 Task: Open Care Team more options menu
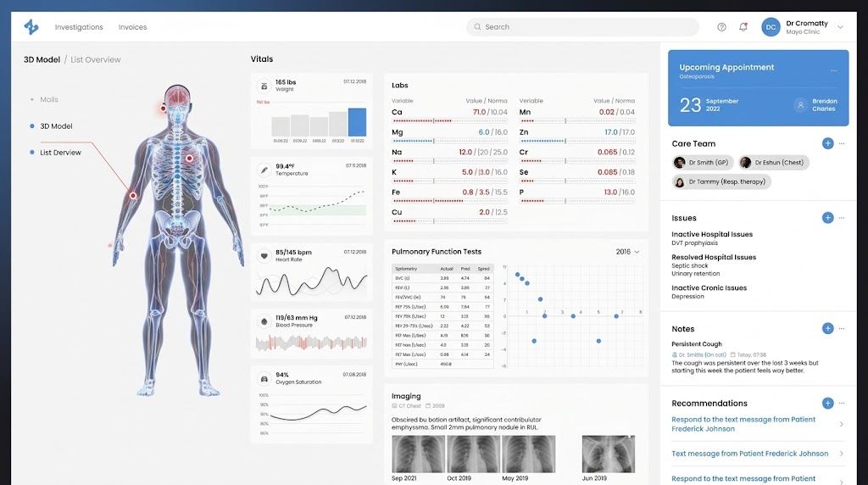pyautogui.click(x=842, y=143)
